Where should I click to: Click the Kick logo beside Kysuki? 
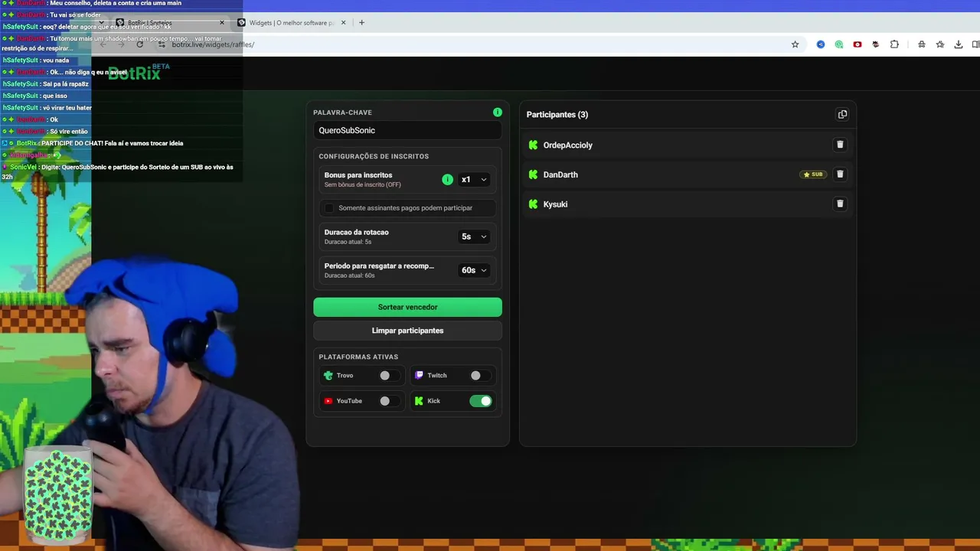click(x=534, y=204)
